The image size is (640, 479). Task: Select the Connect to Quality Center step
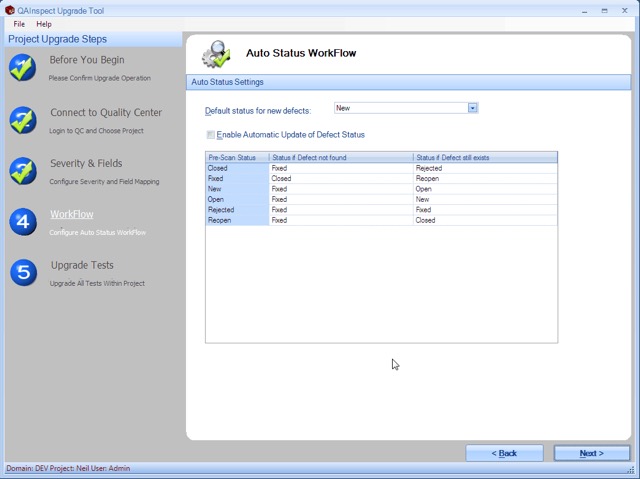[106, 113]
